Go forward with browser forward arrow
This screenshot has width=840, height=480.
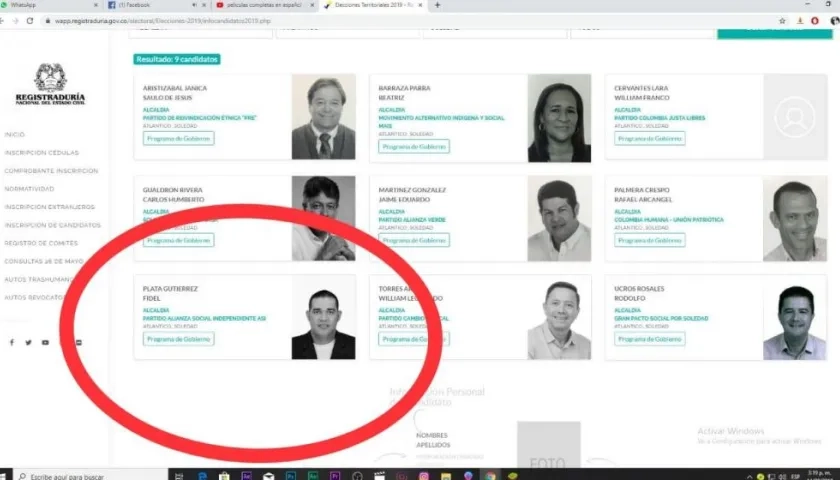point(15,21)
